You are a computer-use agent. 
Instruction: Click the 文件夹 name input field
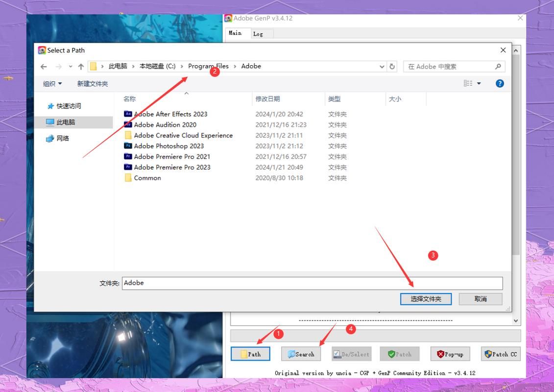(x=313, y=283)
